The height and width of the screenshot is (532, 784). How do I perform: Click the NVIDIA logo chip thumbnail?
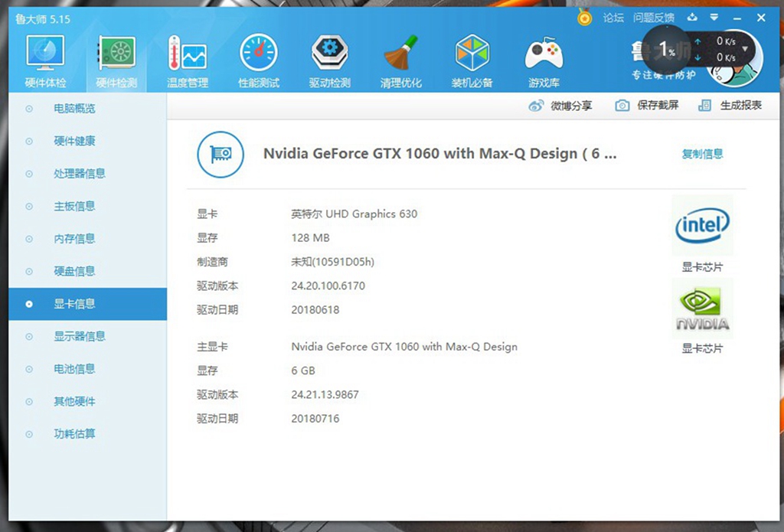702,308
